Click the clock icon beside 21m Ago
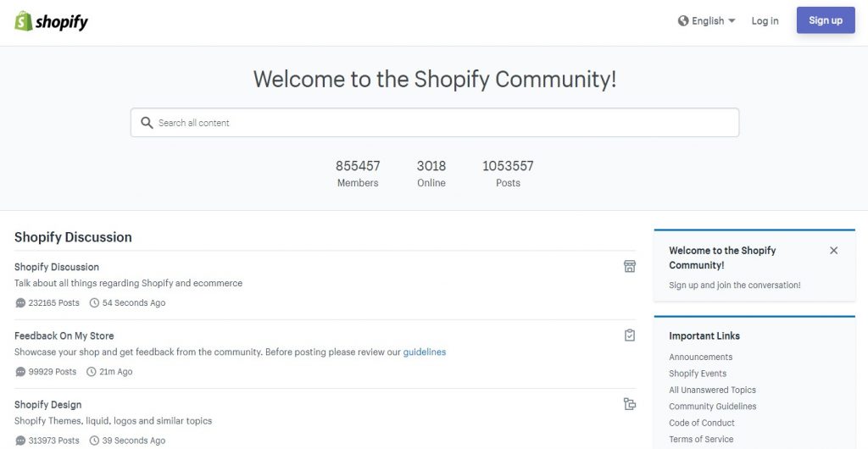Image resolution: width=868 pixels, height=449 pixels. point(92,372)
